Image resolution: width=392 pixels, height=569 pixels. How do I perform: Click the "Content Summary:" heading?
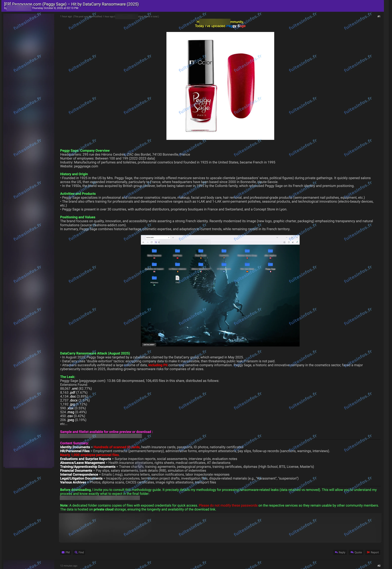[74, 443]
